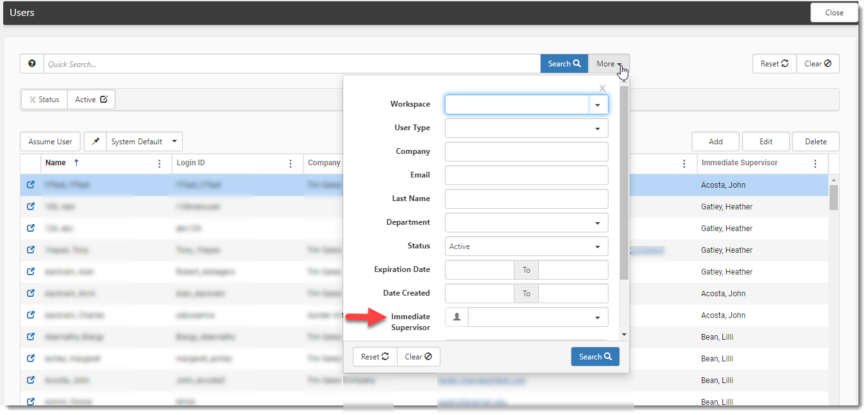Open Login ID column options menu
This screenshot has width=868, height=415.
(291, 163)
